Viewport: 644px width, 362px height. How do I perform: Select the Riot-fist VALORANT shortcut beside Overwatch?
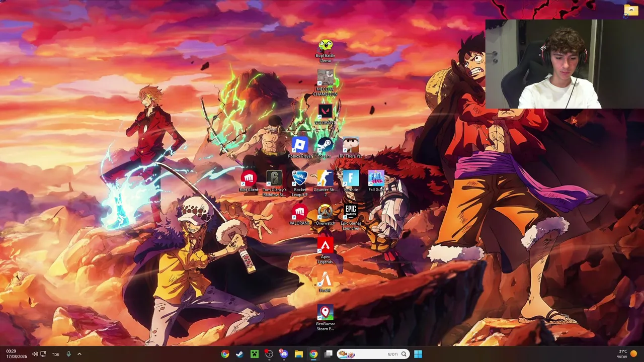pyautogui.click(x=300, y=215)
